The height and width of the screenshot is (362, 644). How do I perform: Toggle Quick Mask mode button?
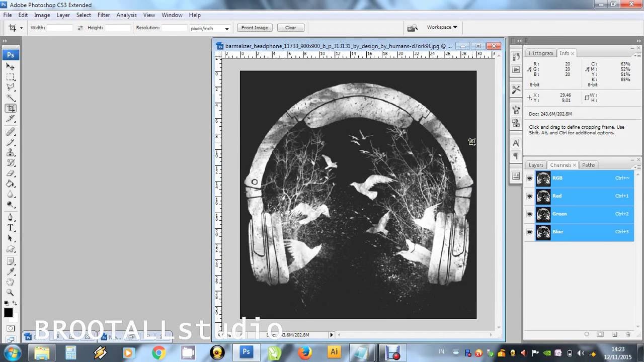pyautogui.click(x=11, y=328)
